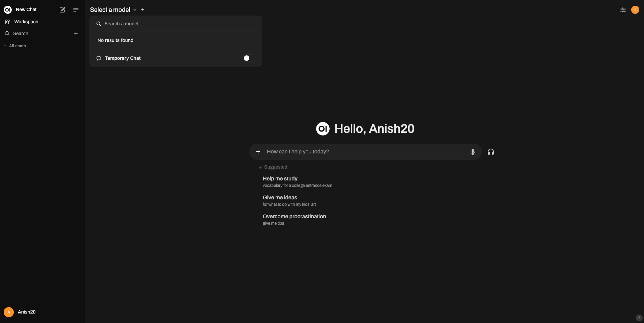Open Workspace from the sidebar icon
The width and height of the screenshot is (644, 323).
(x=7, y=22)
